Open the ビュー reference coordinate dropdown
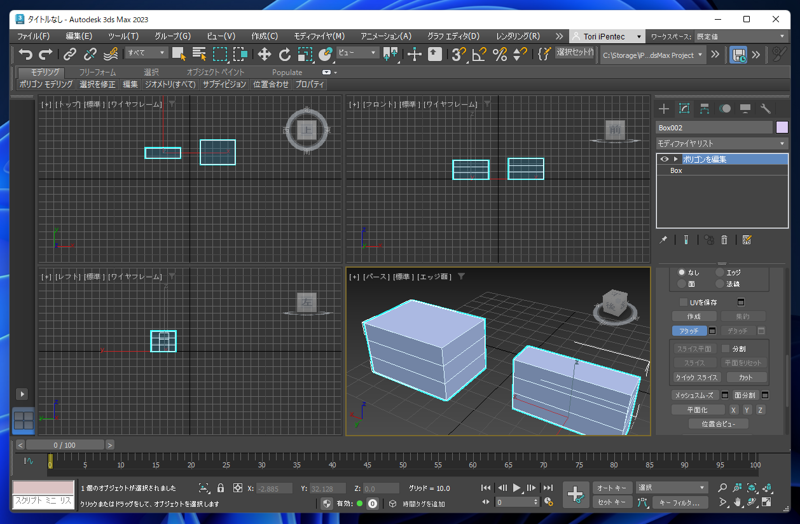 357,53
